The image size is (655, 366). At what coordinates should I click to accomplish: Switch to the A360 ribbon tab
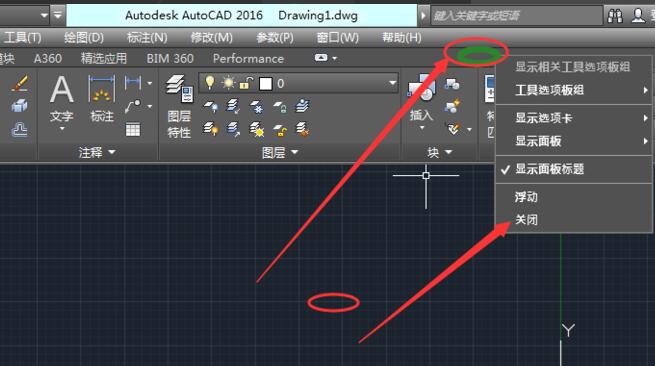pyautogui.click(x=48, y=58)
